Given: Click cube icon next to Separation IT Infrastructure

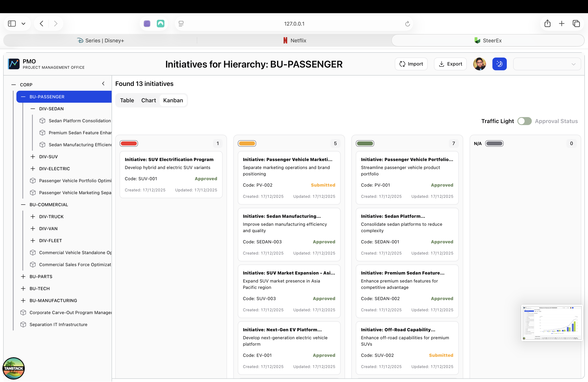Looking at the screenshot, I should [23, 324].
